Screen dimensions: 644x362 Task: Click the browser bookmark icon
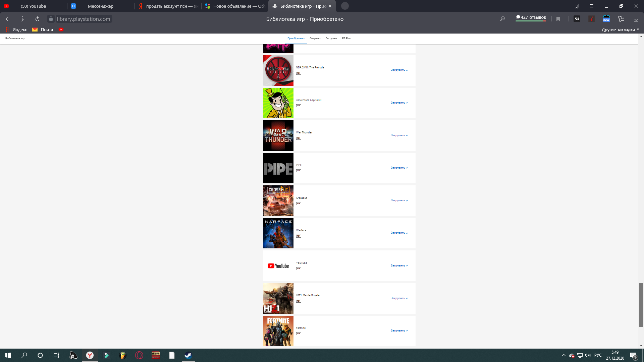coord(558,19)
